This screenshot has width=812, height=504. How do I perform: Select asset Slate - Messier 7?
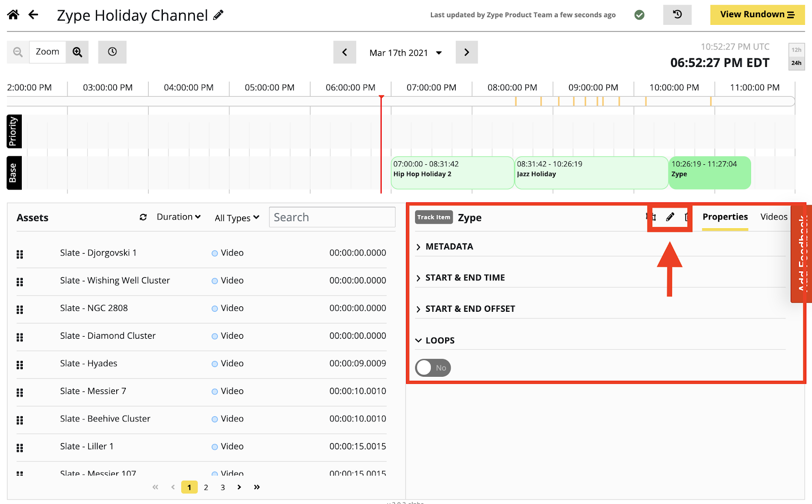pos(93,391)
